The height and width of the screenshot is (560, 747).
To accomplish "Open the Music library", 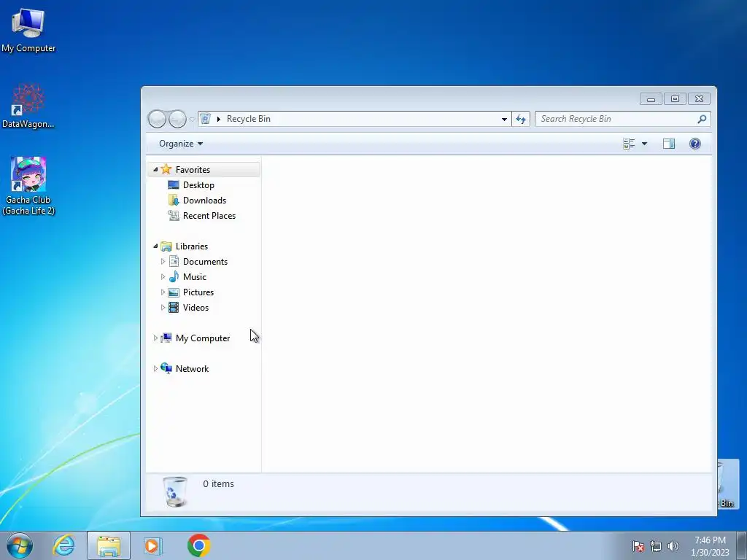I will pyautogui.click(x=194, y=276).
